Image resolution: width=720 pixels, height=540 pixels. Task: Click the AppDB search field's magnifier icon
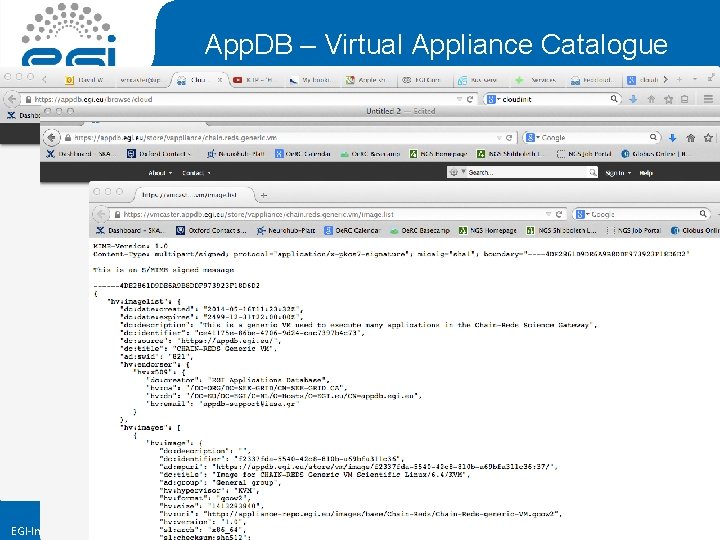[x=592, y=172]
